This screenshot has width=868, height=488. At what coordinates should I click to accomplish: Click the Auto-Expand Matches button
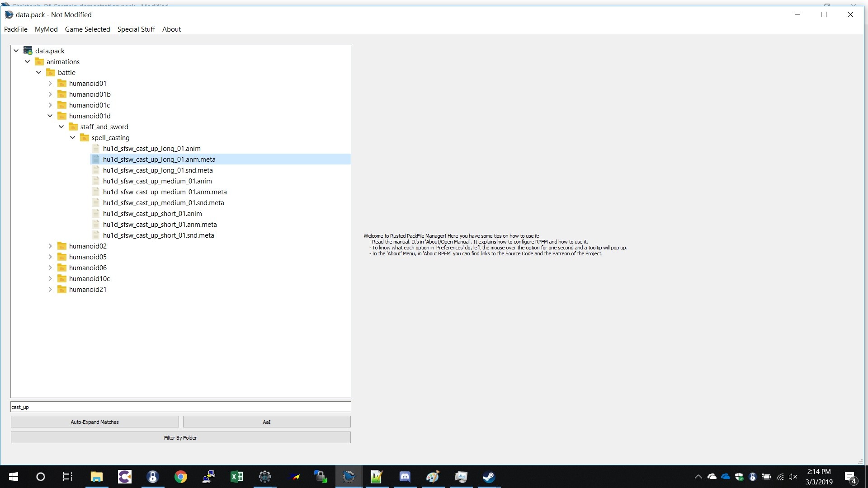(94, 422)
